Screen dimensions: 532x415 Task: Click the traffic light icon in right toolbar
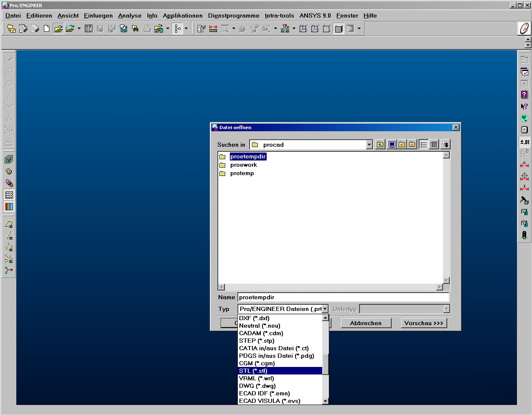click(x=524, y=235)
